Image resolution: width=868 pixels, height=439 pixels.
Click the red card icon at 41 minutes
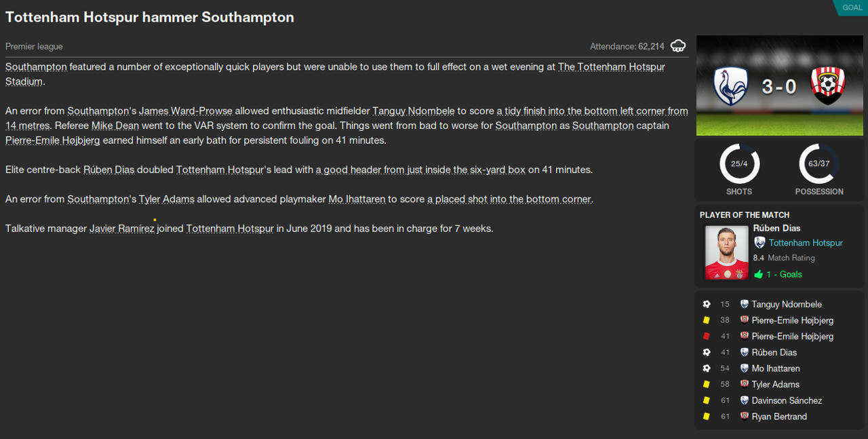tap(707, 337)
